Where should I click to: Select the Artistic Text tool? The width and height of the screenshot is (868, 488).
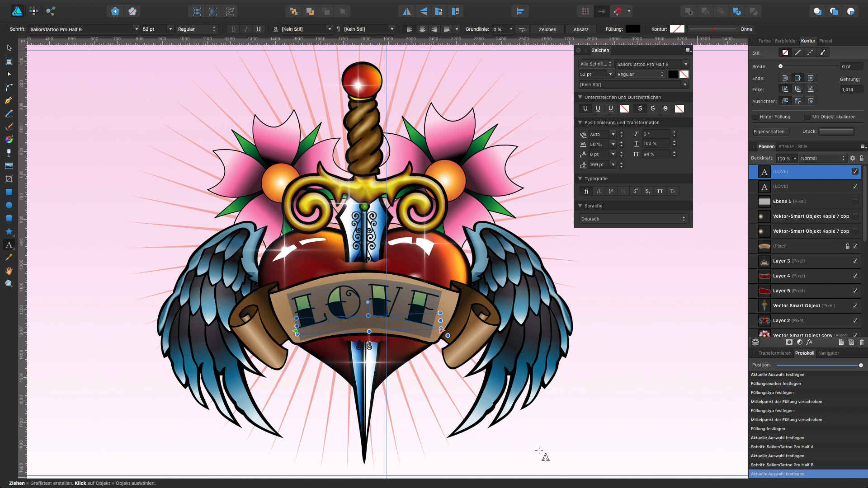tap(9, 244)
